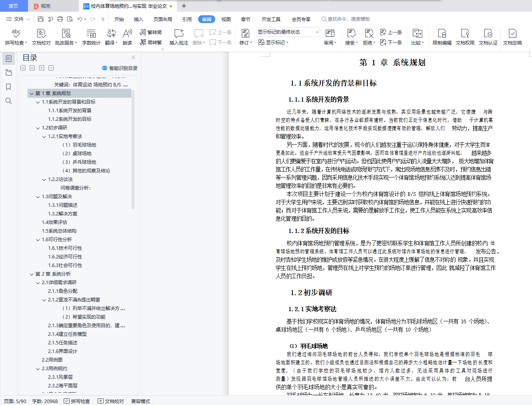Click 文档定稿 icon

pos(512,37)
